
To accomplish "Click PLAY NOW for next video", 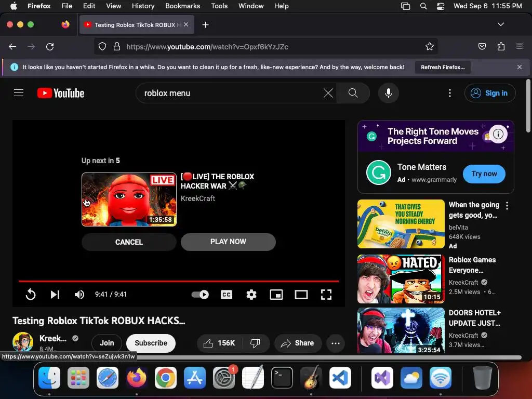I will pyautogui.click(x=228, y=242).
